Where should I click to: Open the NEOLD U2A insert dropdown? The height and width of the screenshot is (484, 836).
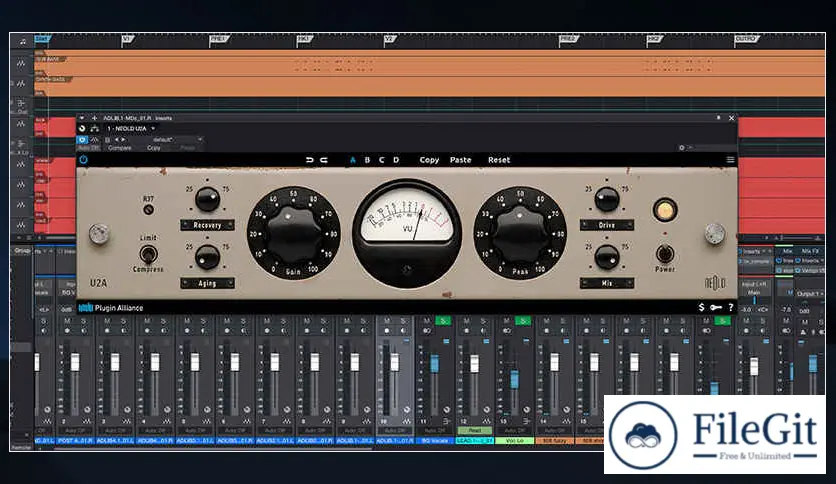[x=131, y=128]
